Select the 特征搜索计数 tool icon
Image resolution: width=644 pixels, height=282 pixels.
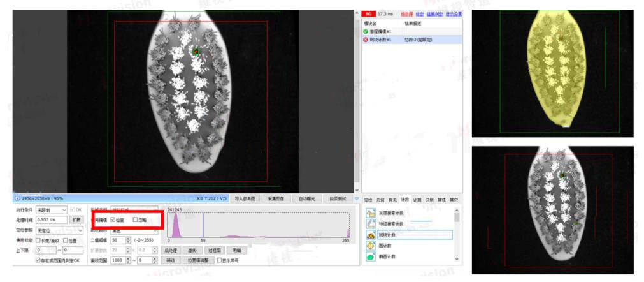(370, 223)
